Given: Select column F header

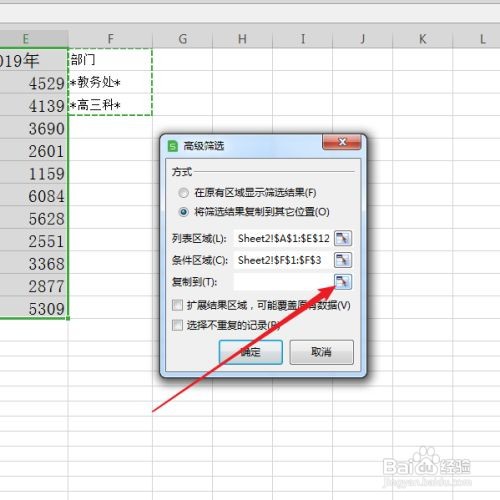Looking at the screenshot, I should point(110,39).
